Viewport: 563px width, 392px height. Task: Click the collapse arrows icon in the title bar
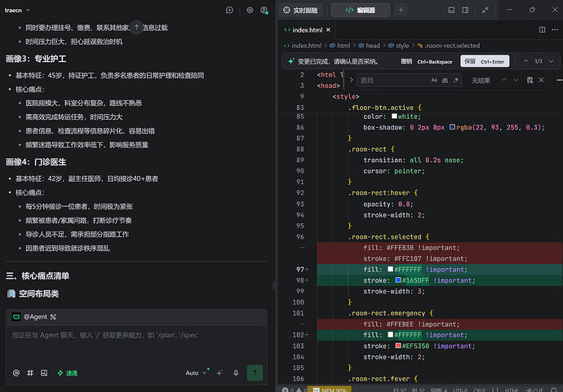coord(485,10)
